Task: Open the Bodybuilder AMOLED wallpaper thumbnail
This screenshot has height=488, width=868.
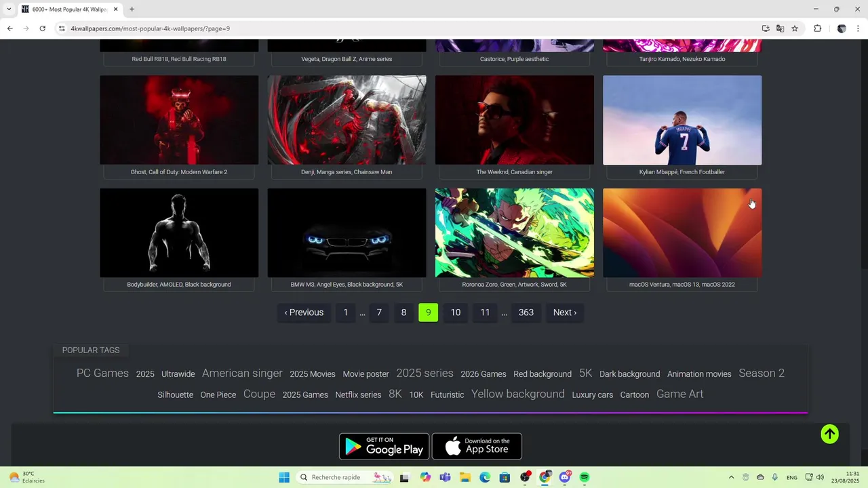Action: click(179, 232)
